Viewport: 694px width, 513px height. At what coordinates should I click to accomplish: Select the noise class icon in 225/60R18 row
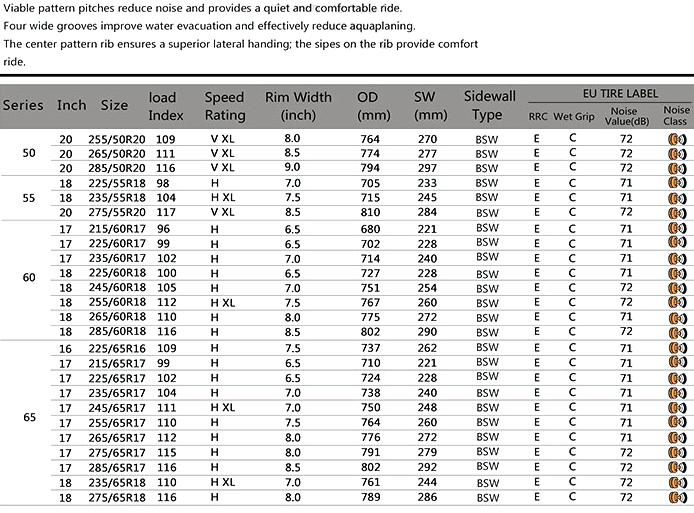(x=677, y=274)
